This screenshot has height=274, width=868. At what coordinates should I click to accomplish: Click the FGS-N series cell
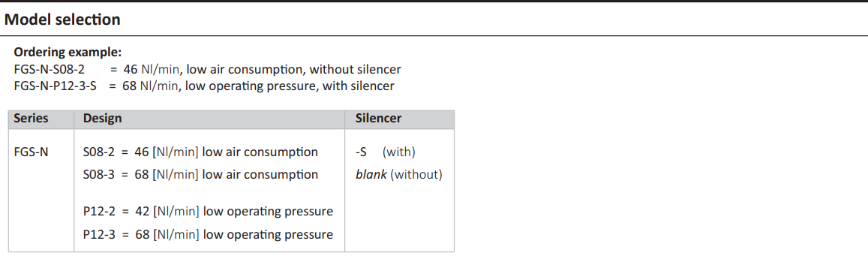31,152
